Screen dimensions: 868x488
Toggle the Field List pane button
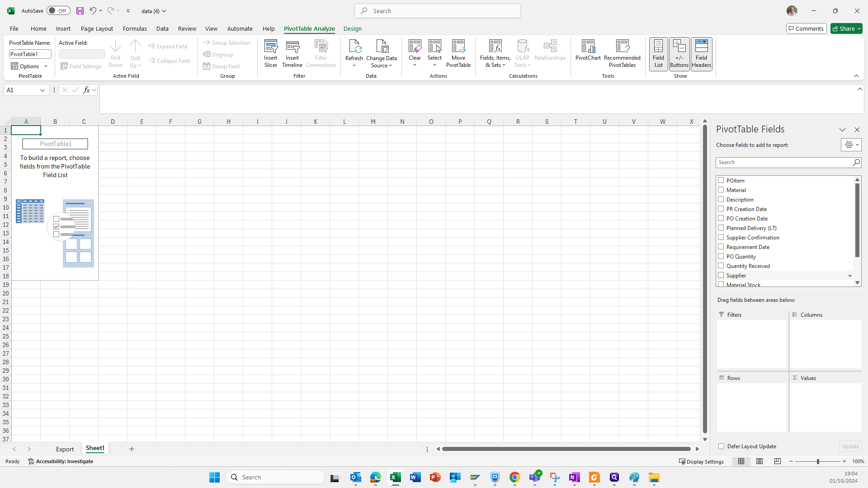point(658,54)
